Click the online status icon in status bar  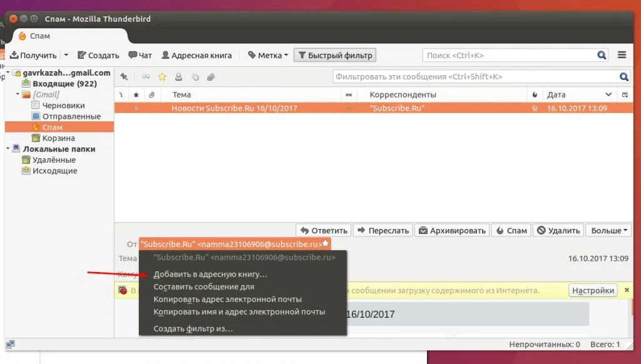click(10, 345)
